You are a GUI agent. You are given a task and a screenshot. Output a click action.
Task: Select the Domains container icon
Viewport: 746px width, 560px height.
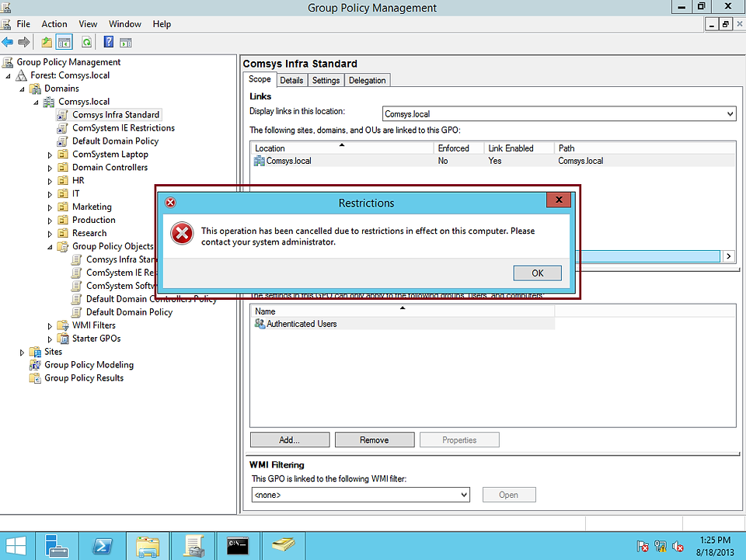35,89
